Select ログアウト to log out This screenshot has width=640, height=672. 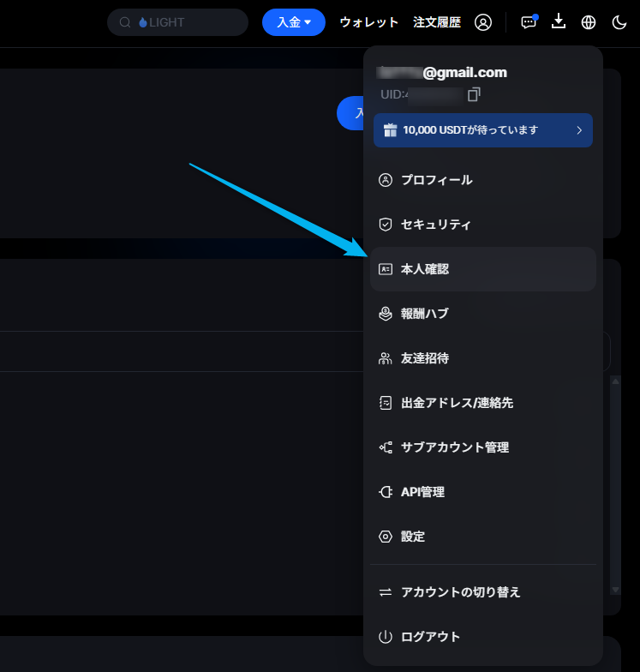pyautogui.click(x=483, y=637)
